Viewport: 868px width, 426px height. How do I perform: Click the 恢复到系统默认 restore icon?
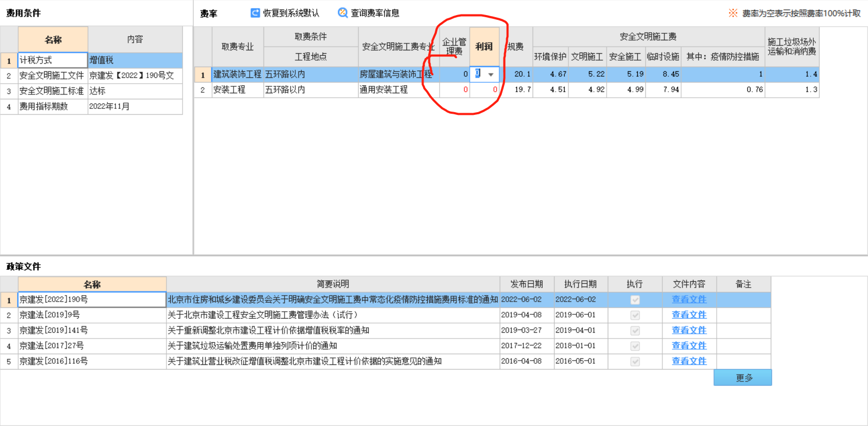point(256,13)
